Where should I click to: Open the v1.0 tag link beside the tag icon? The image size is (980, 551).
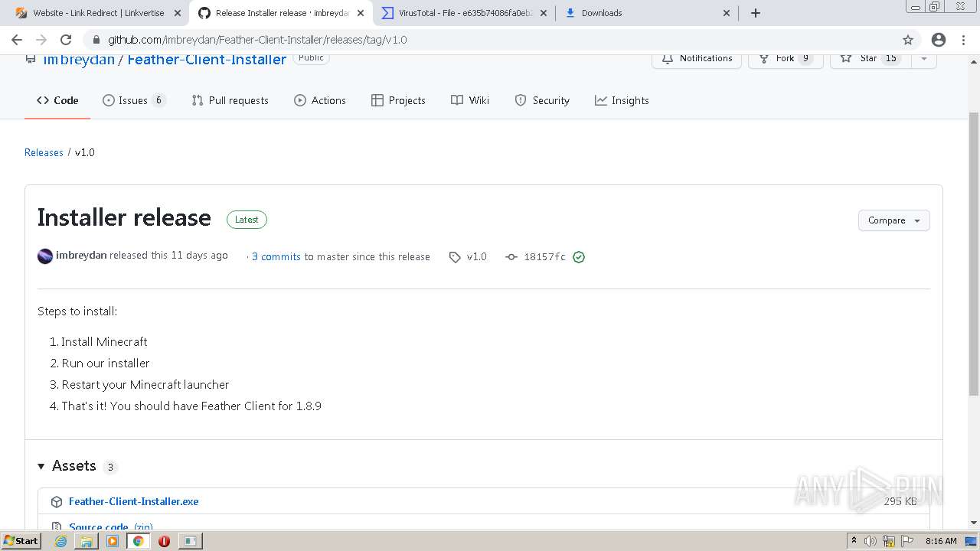click(x=477, y=257)
